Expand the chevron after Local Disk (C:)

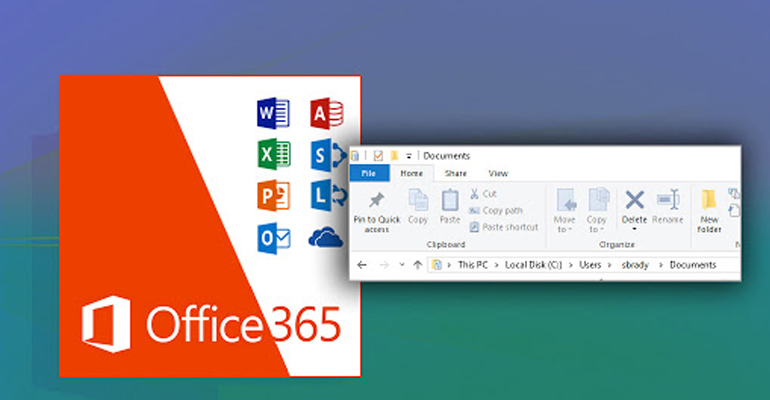click(x=571, y=265)
